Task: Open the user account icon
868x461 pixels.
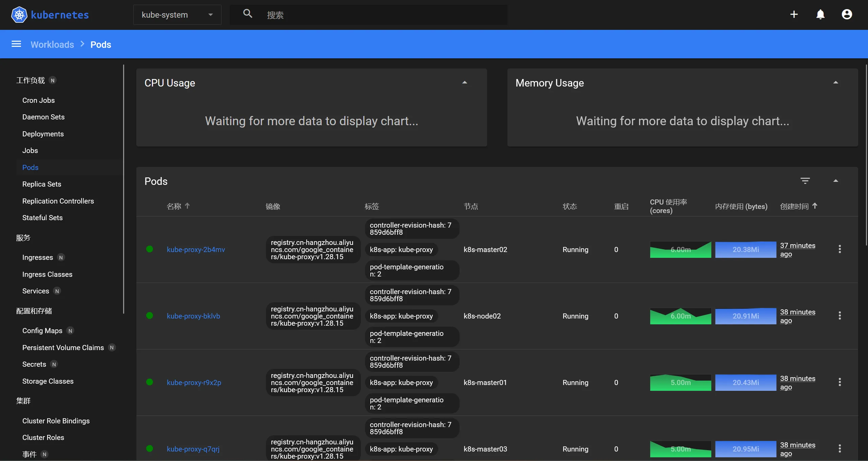Action: (x=847, y=14)
